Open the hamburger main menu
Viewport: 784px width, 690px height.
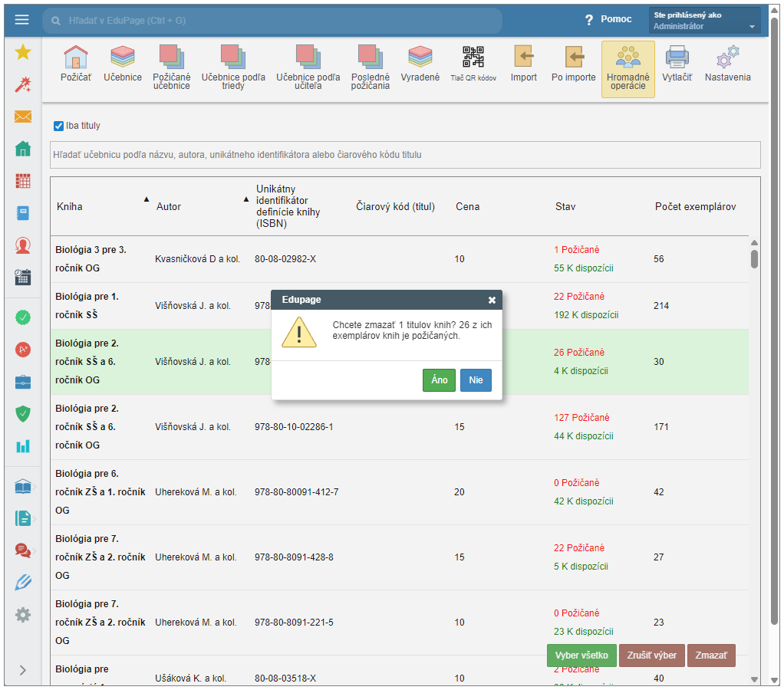[21, 20]
